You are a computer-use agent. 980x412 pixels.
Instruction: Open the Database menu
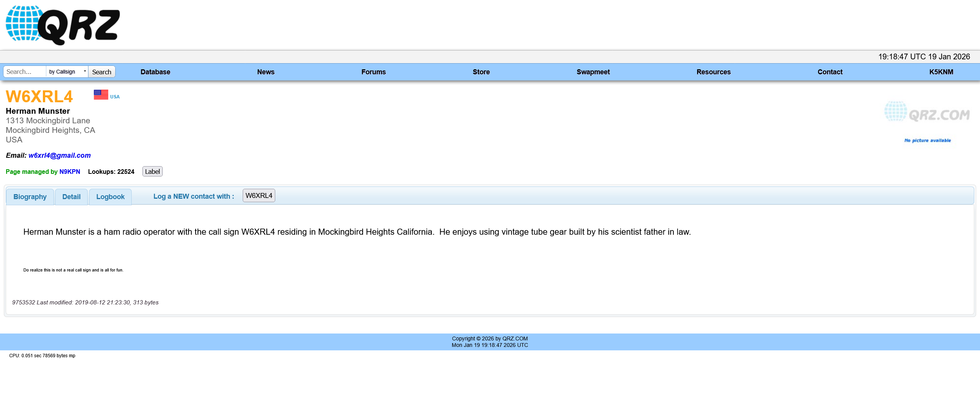[155, 72]
